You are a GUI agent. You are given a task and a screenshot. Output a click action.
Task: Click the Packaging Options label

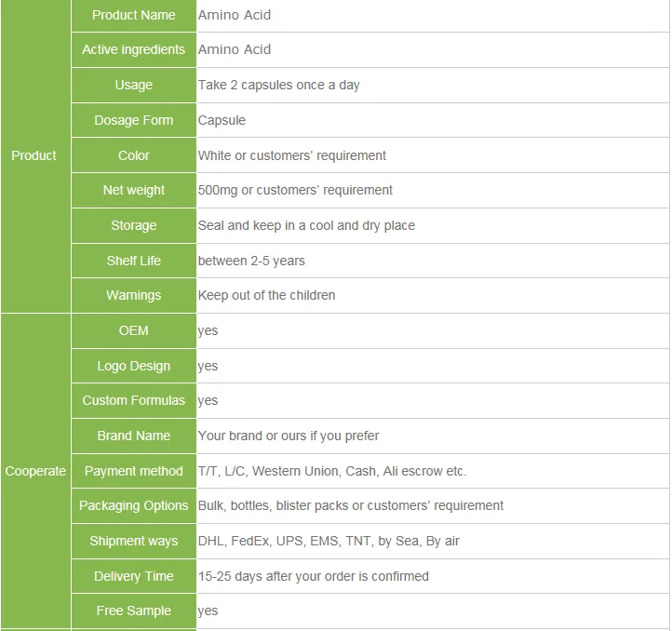[134, 505]
